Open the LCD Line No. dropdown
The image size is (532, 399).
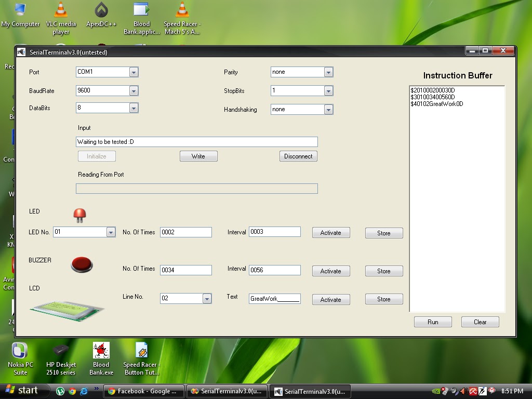[206, 298]
